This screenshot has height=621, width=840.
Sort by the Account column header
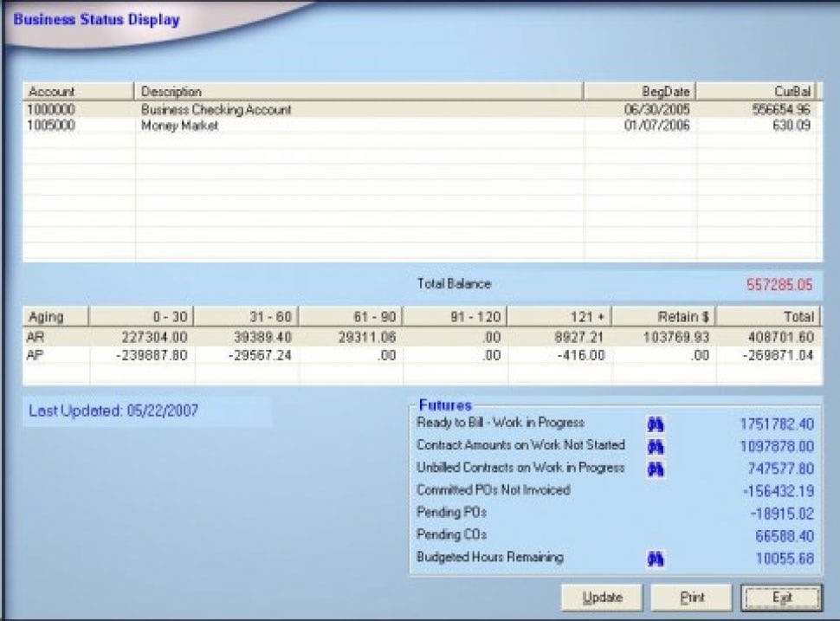(x=78, y=92)
